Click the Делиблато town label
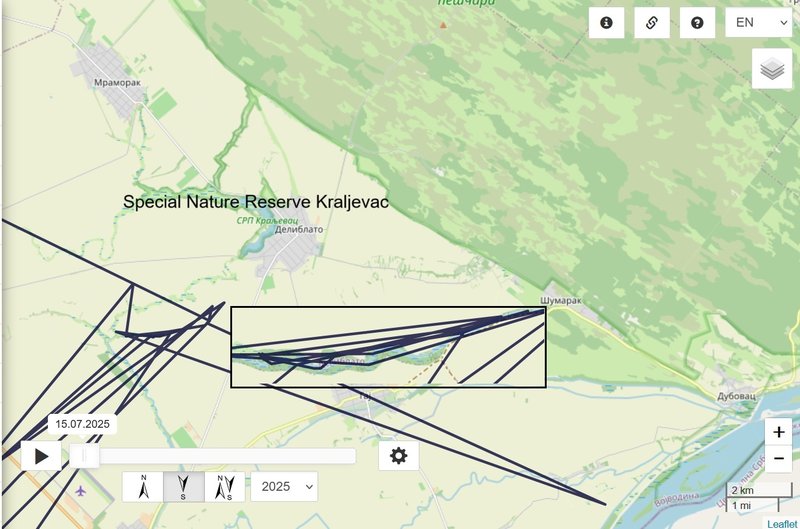This screenshot has height=529, width=800. click(x=299, y=230)
